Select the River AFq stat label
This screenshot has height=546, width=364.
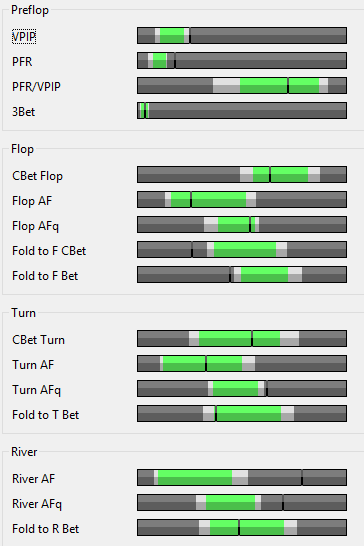(37, 504)
